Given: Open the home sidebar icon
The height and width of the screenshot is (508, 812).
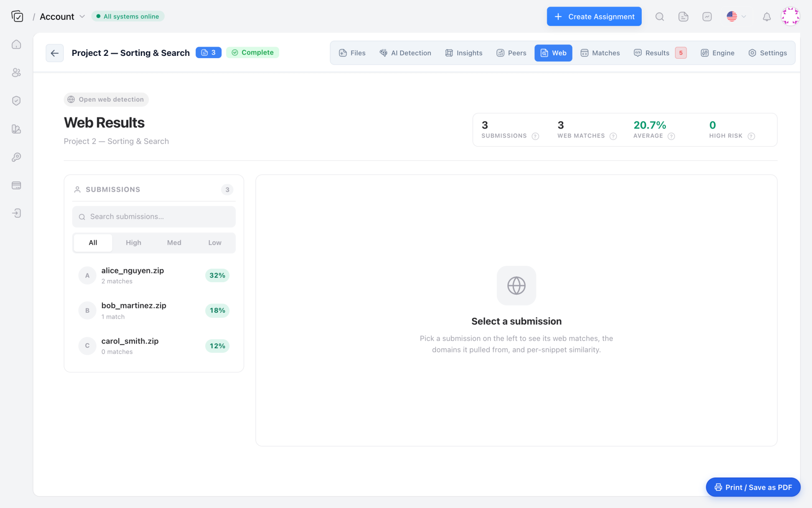Looking at the screenshot, I should (x=17, y=44).
